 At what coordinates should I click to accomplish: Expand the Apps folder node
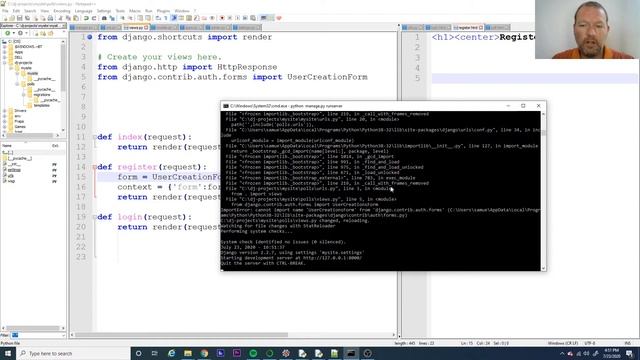tap(4, 52)
